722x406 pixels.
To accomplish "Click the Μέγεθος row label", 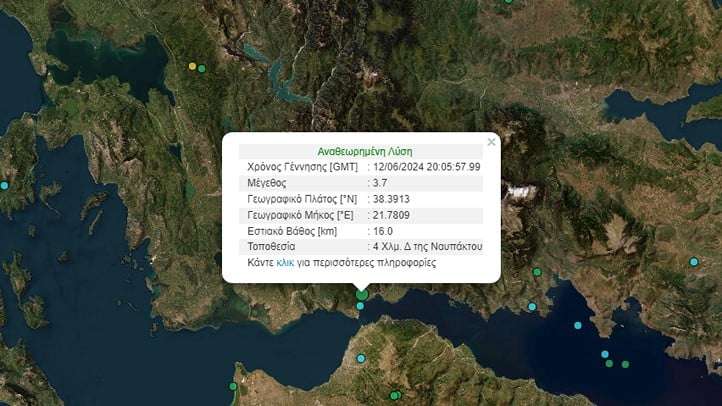I will point(266,183).
